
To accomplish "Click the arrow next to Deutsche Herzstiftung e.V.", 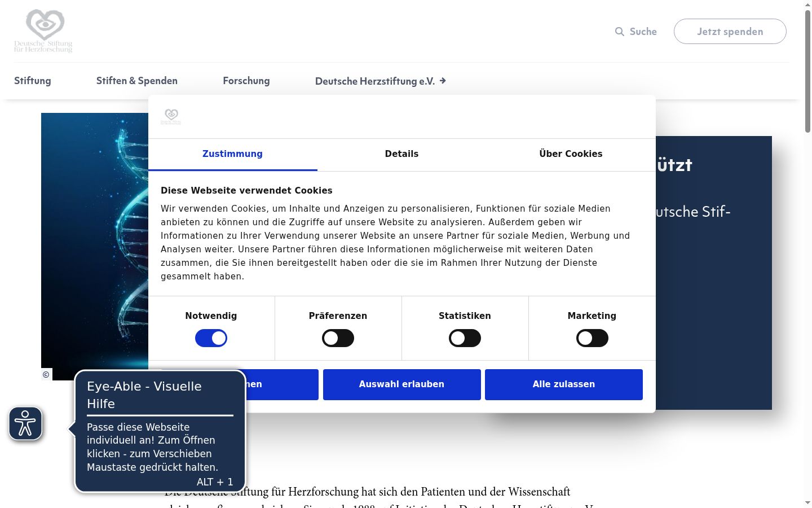I will (x=443, y=81).
